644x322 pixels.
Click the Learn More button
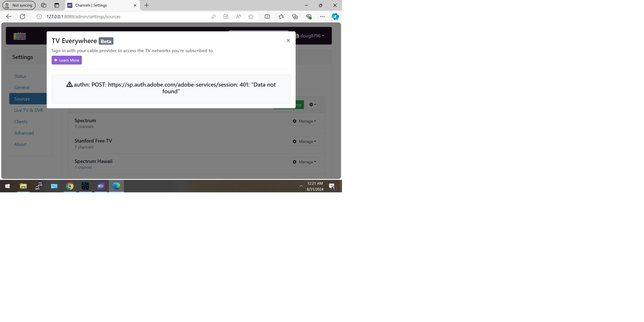pos(66,60)
